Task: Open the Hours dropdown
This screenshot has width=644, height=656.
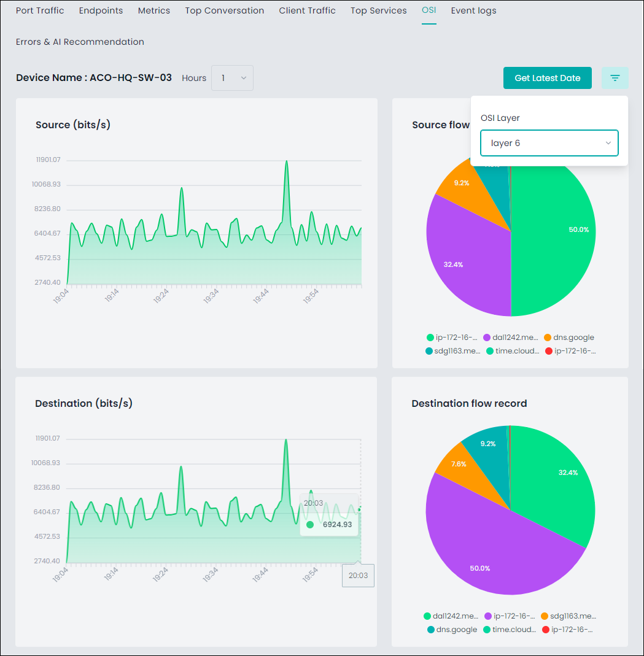Action: [232, 78]
